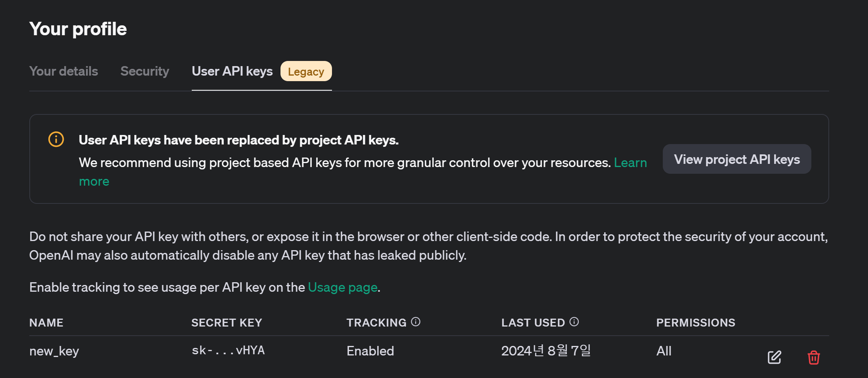
Task: Open the Security tab
Action: [145, 71]
